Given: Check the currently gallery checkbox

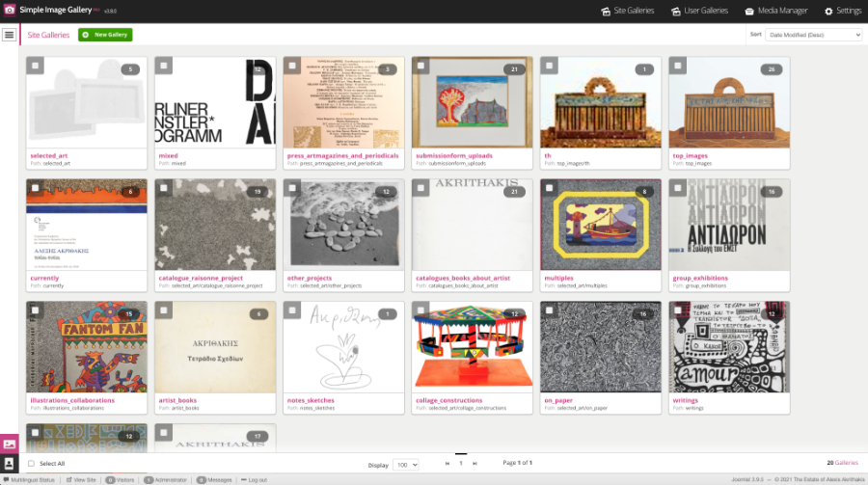Looking at the screenshot, I should (36, 188).
